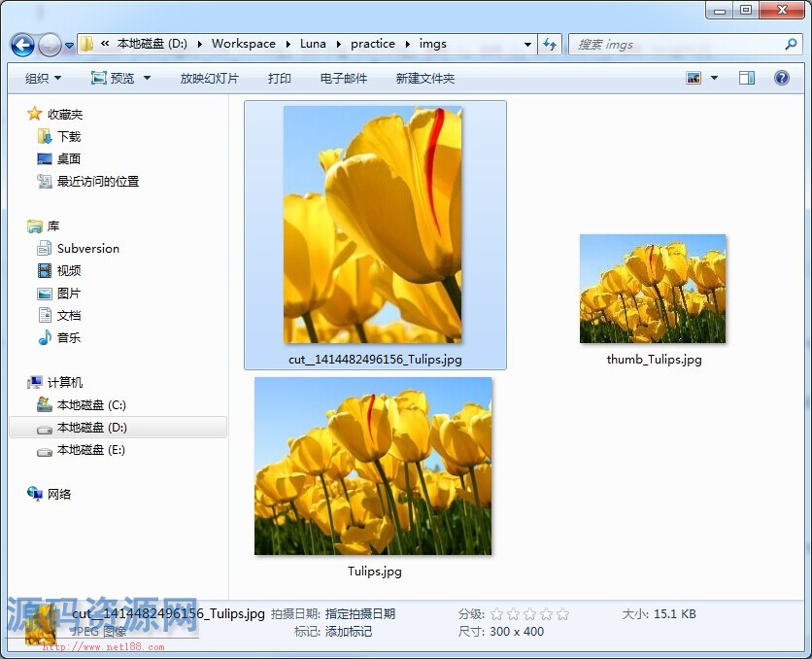Select 库 libraries in sidebar
Screen dimensions: 812x659
tap(44, 225)
